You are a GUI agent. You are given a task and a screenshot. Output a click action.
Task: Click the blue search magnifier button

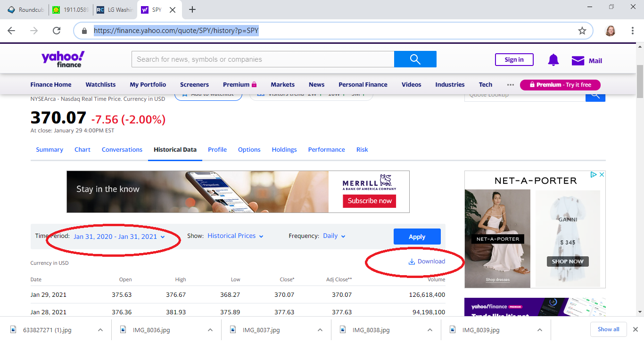[415, 59]
